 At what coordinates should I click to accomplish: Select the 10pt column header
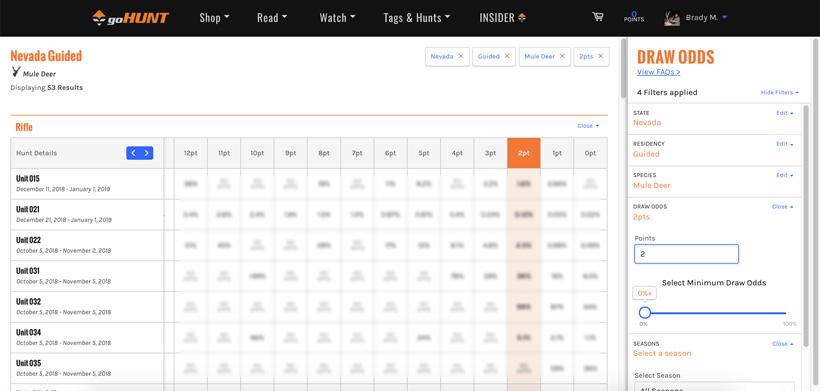(x=257, y=153)
